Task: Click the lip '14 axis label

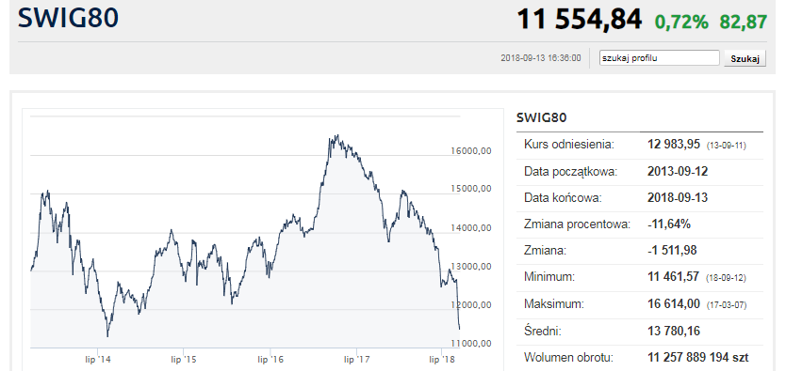Action: coord(97,359)
